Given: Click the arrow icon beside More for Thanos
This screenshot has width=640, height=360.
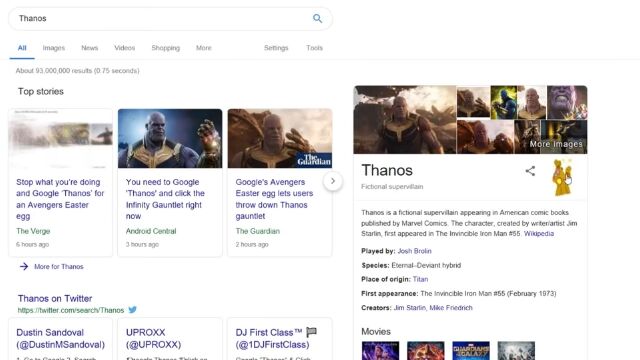Looking at the screenshot, I should coord(24,267).
